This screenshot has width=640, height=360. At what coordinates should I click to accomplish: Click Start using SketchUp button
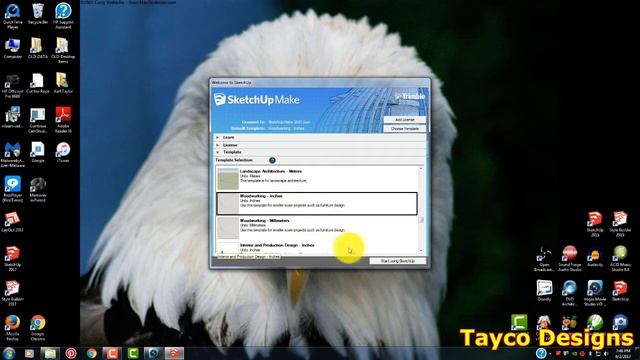point(398,261)
